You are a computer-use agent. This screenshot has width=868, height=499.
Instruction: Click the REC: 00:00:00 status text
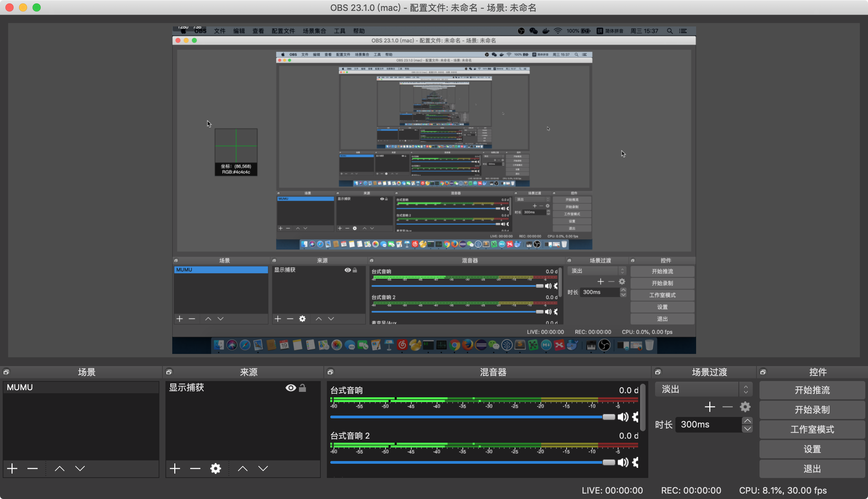point(691,491)
